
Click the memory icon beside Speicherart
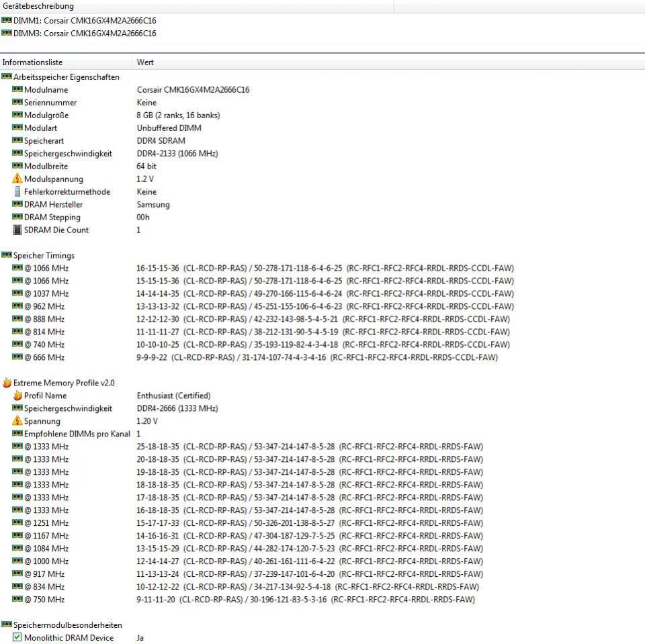pyautogui.click(x=17, y=140)
